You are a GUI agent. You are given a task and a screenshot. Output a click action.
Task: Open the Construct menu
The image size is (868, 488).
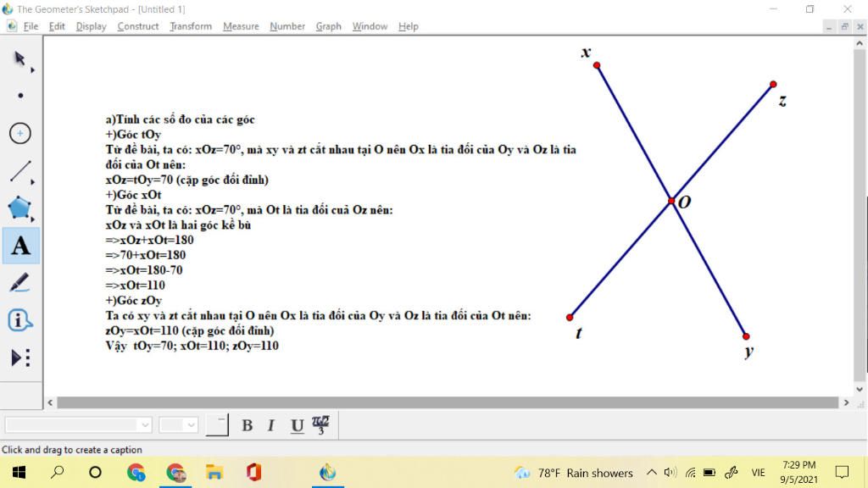pyautogui.click(x=138, y=26)
